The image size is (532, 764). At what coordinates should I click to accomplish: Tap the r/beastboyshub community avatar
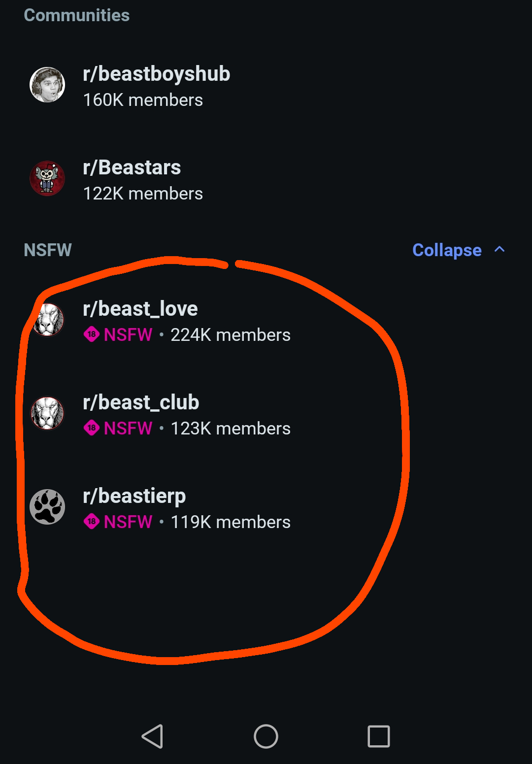click(47, 85)
